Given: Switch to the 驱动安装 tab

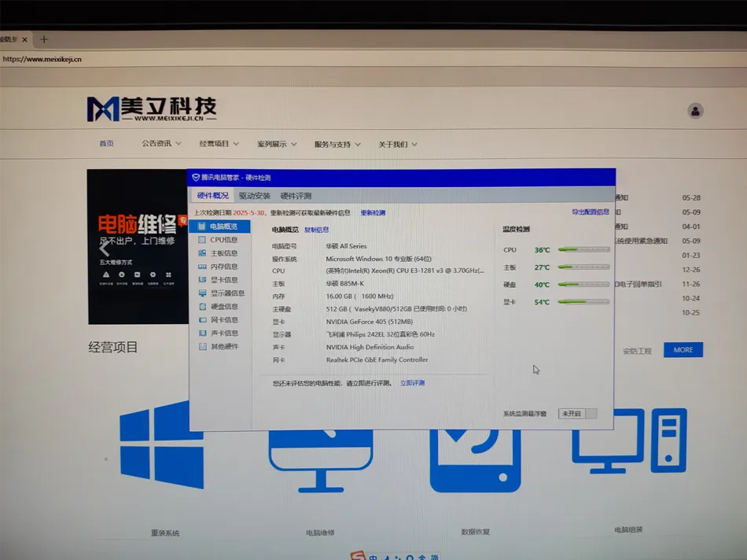Looking at the screenshot, I should pos(255,196).
